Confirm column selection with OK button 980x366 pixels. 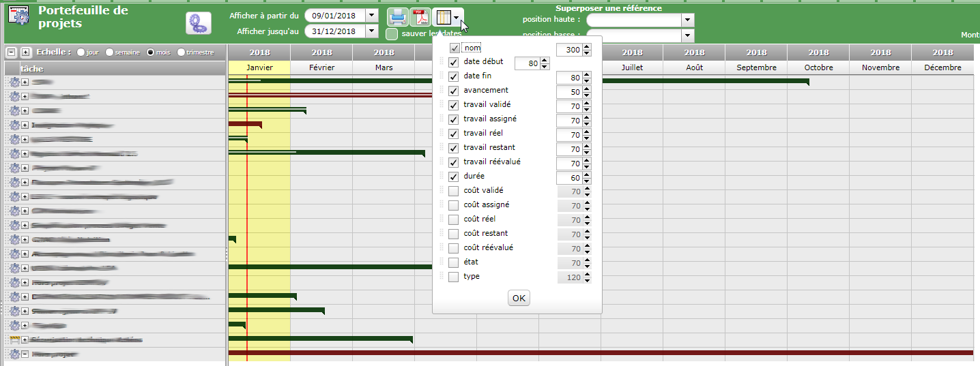click(519, 298)
